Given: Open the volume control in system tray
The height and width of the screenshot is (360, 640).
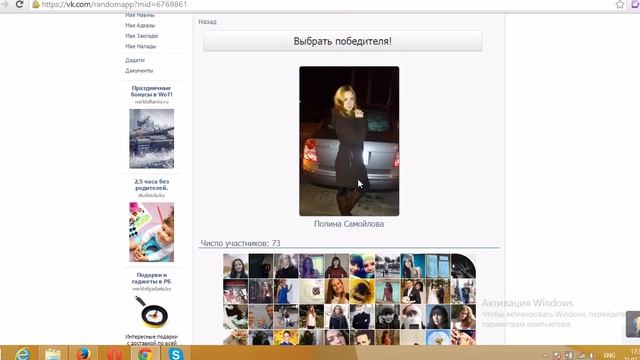Looking at the screenshot, I should coord(591,356).
